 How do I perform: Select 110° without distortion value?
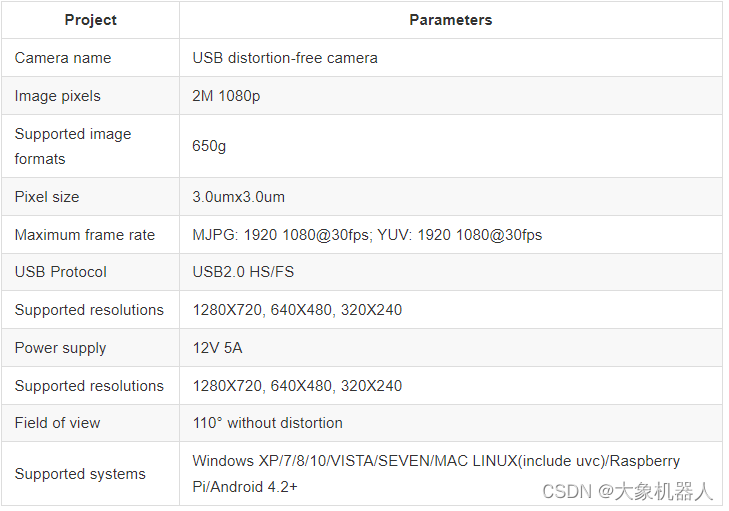point(268,423)
